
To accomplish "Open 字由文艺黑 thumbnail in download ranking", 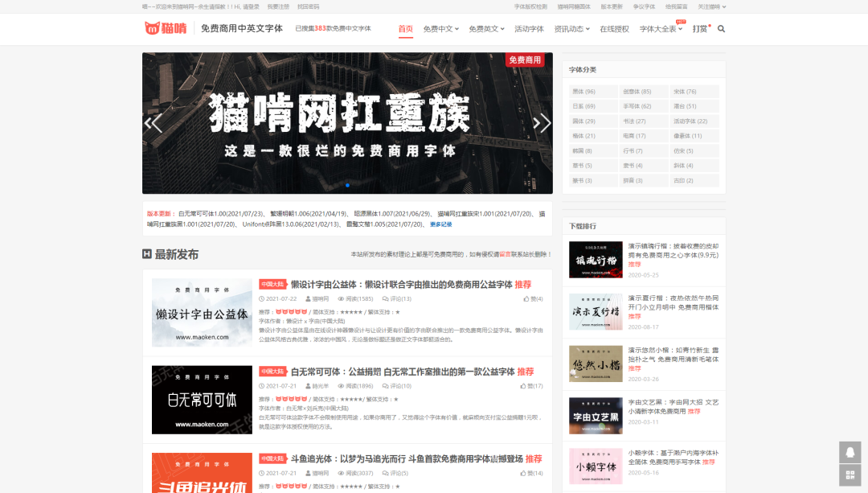I will click(x=596, y=416).
